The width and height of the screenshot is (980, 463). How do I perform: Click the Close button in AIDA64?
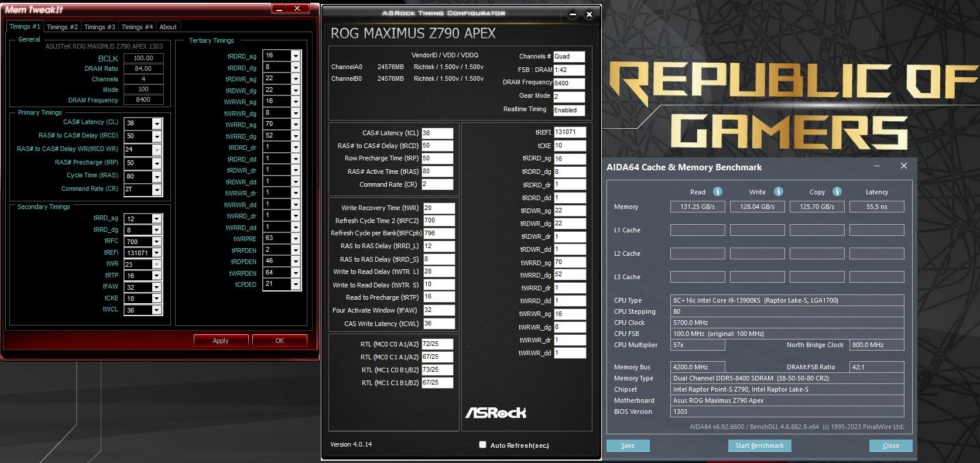[x=890, y=445]
